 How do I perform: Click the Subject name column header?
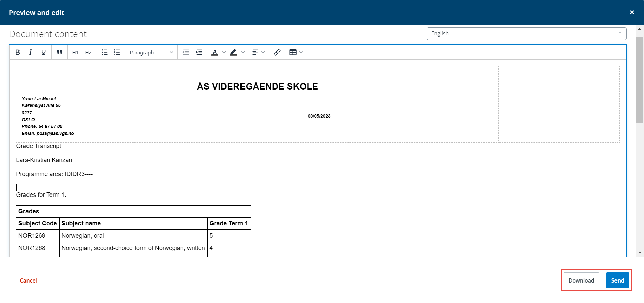click(133, 223)
